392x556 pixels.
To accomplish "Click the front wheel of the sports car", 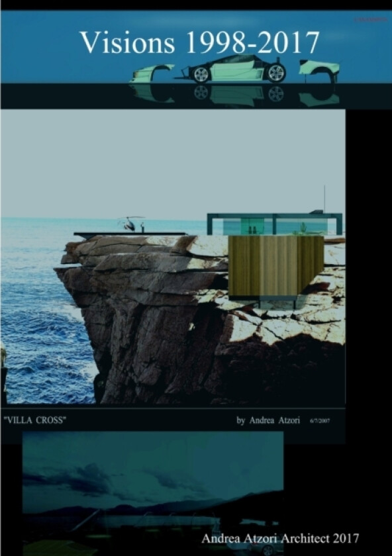I will pos(201,74).
